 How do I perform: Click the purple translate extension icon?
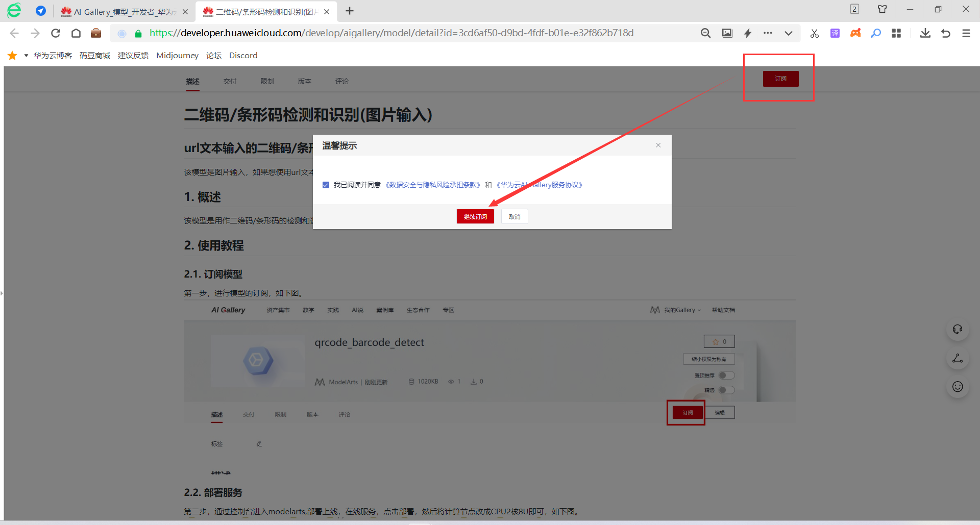click(835, 33)
